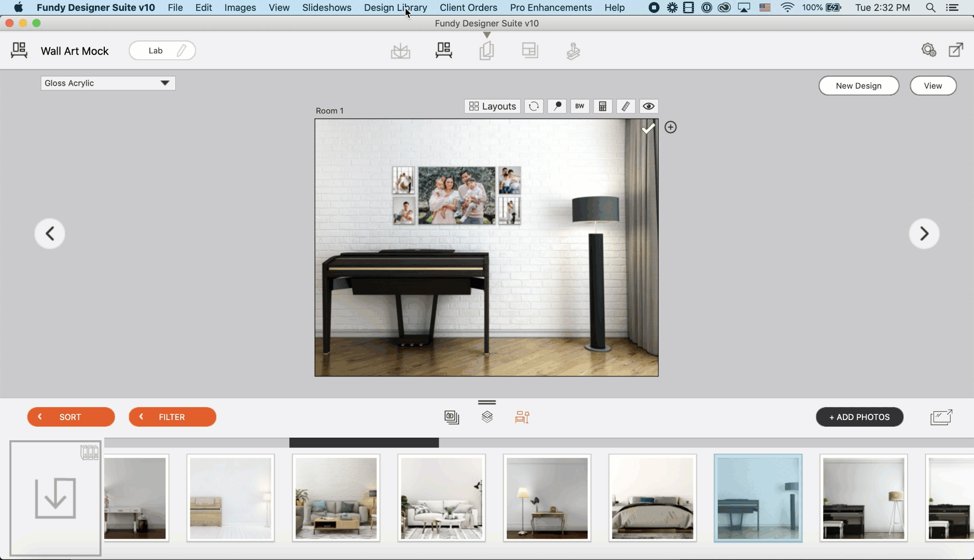Viewport: 974px width, 560px height.
Task: Select the brick wall sofa room thumbnail
Action: (336, 498)
